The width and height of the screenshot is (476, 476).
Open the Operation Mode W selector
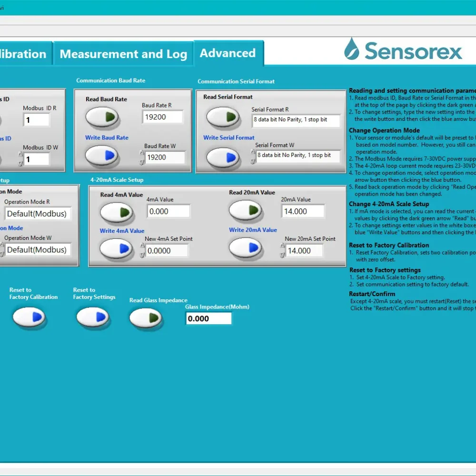pyautogui.click(x=2, y=249)
